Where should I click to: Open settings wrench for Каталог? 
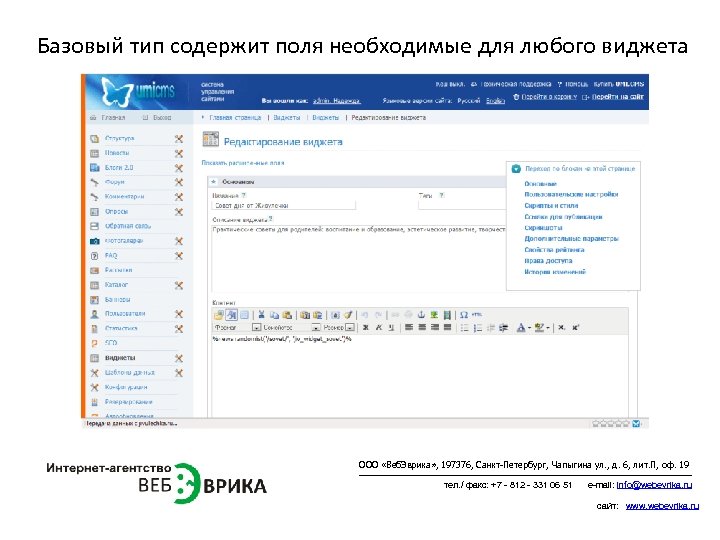click(x=179, y=285)
